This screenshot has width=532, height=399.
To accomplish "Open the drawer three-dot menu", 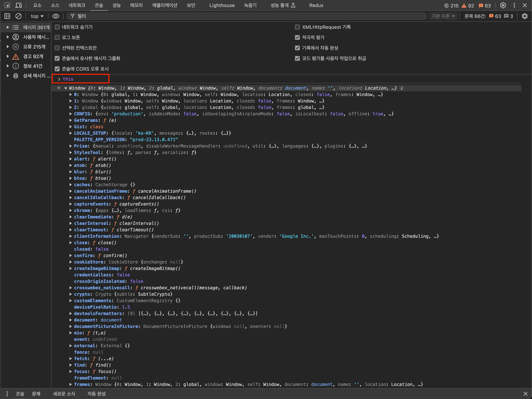I will click(7, 394).
